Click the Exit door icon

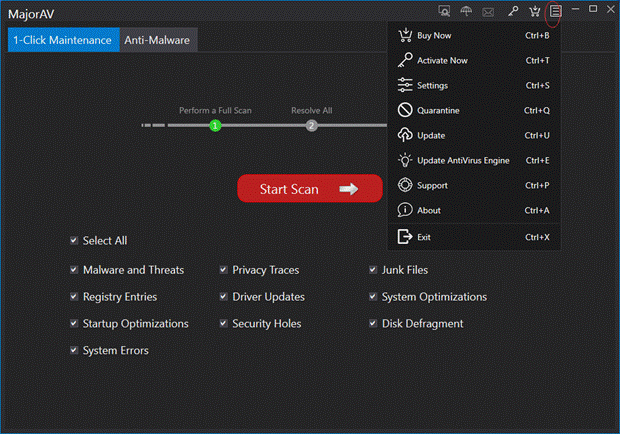coord(405,237)
